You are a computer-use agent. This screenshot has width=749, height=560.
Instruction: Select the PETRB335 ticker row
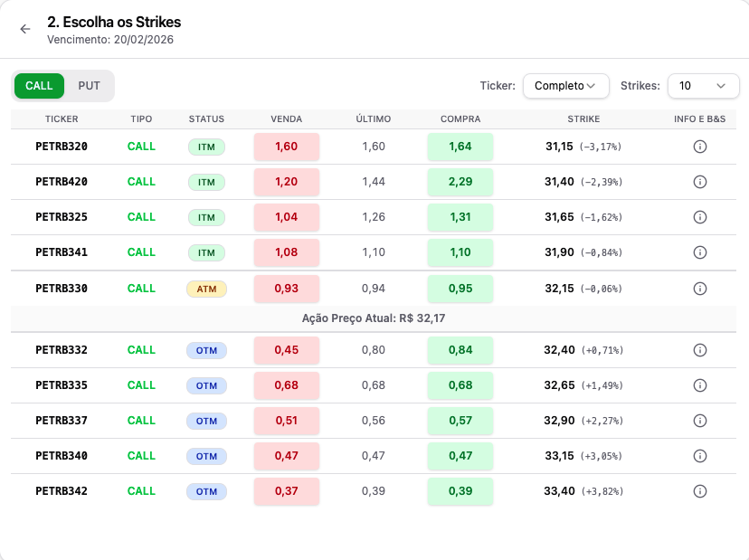coord(373,385)
